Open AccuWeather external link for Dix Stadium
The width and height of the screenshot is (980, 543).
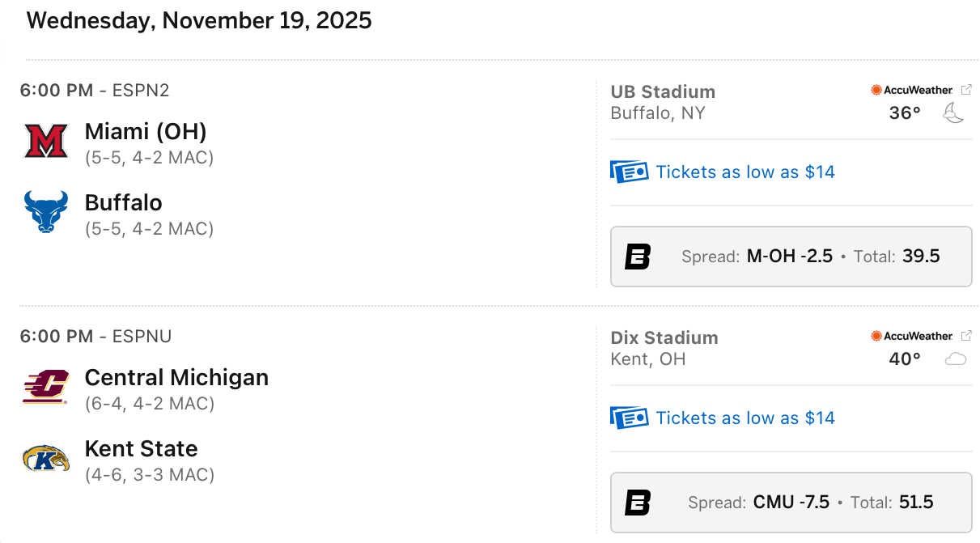[966, 336]
